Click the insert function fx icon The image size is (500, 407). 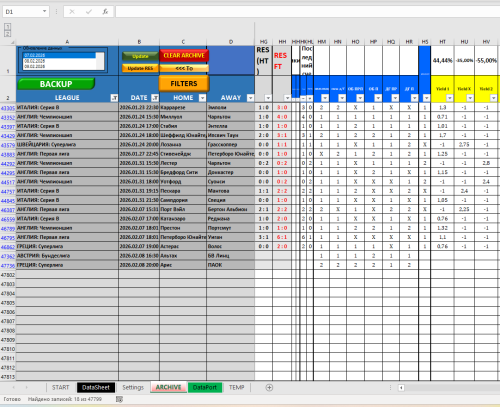click(x=105, y=12)
